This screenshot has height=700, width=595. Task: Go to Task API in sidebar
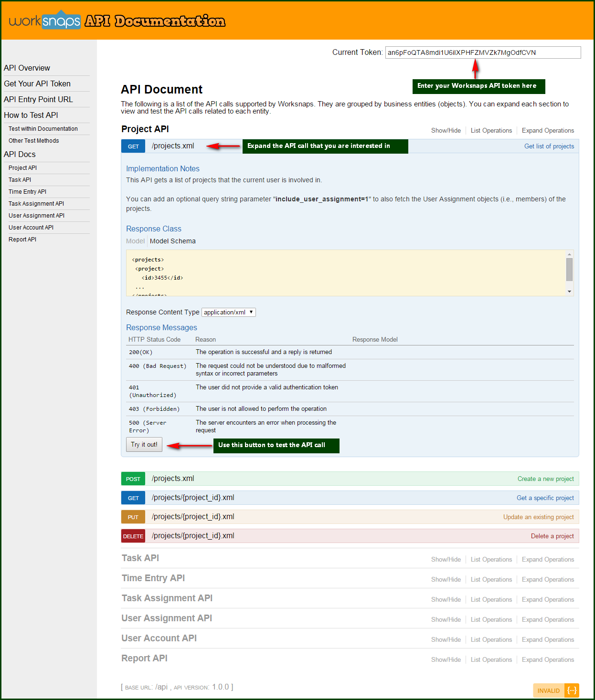click(x=20, y=180)
